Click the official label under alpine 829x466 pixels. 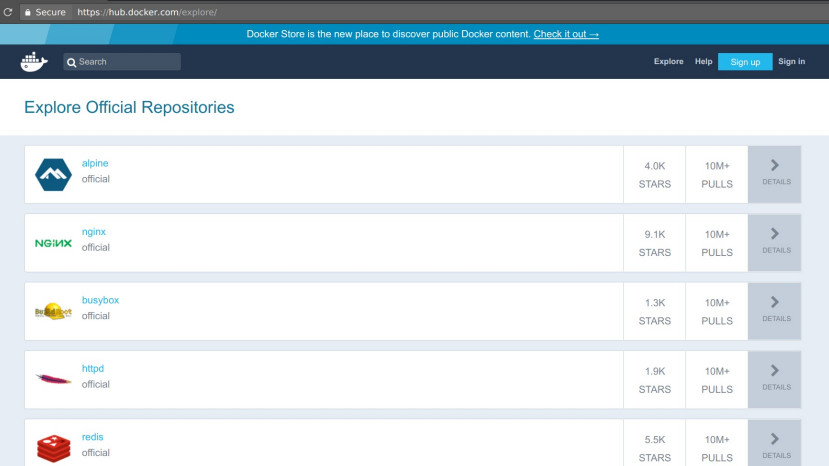pos(96,179)
